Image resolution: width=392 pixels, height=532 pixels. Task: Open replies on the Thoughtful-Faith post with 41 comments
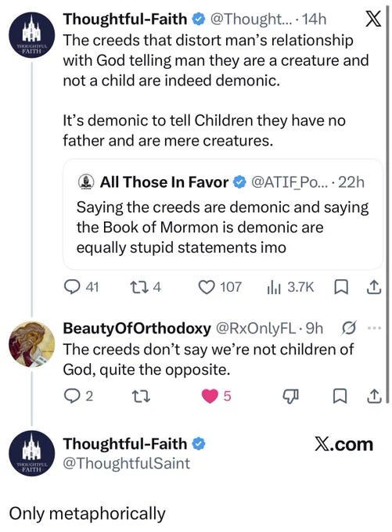tap(81, 287)
